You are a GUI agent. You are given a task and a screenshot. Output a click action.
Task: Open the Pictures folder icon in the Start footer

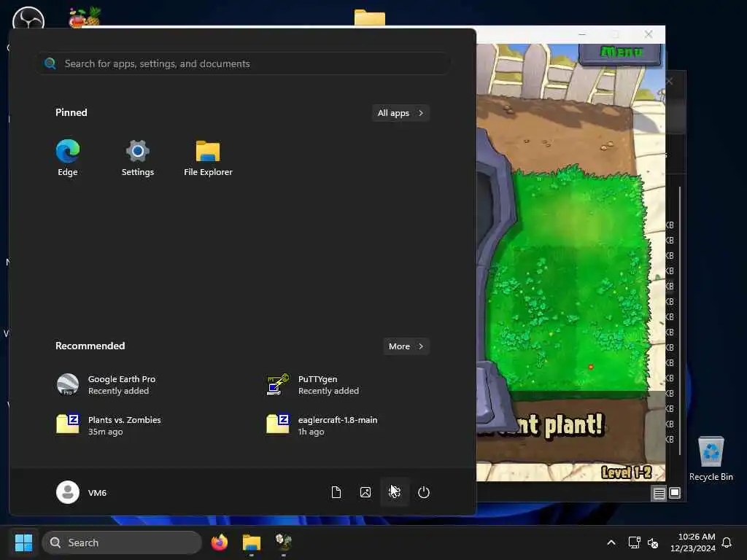click(x=365, y=492)
